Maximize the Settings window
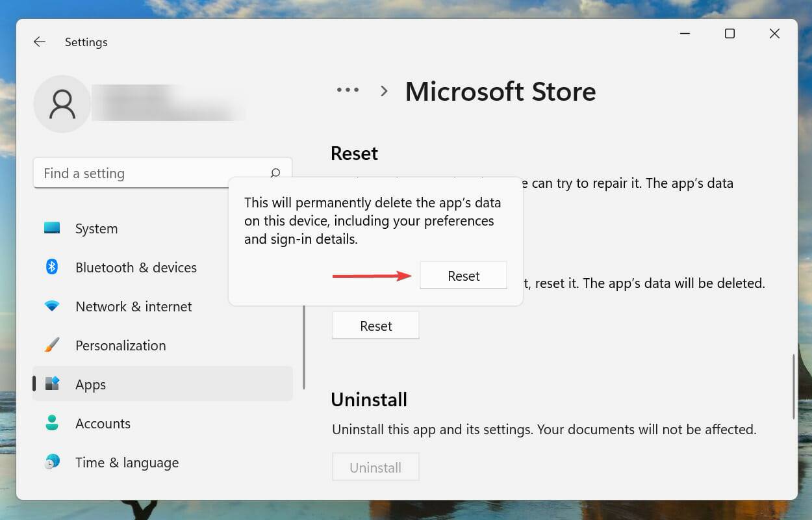The image size is (812, 520). tap(730, 34)
